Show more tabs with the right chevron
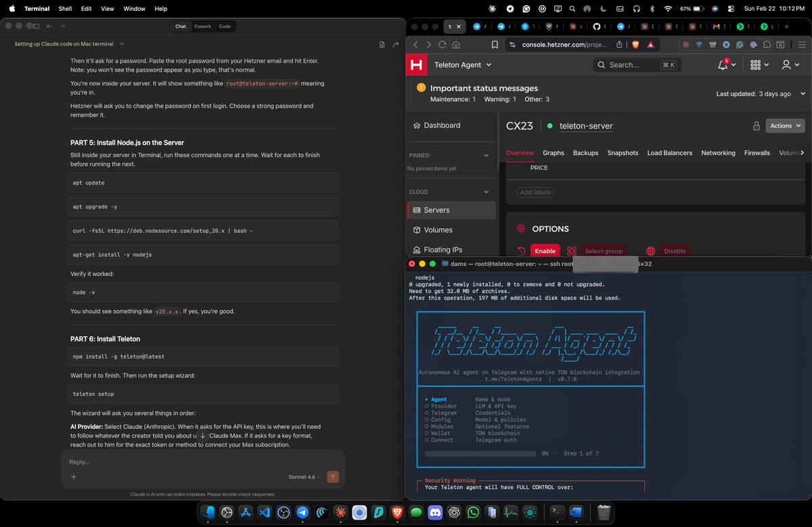The width and height of the screenshot is (812, 527). [803, 153]
